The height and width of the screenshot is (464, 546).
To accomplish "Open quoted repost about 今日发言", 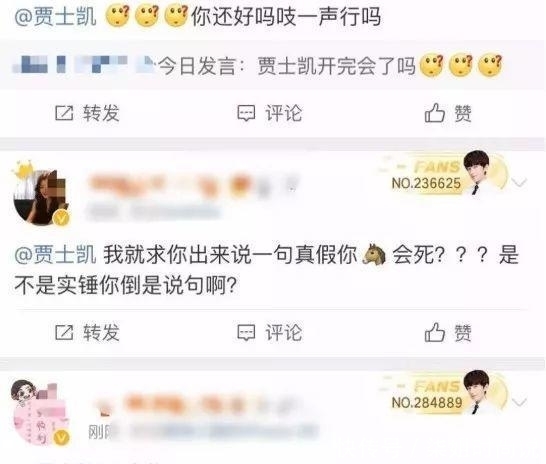I will (x=272, y=65).
